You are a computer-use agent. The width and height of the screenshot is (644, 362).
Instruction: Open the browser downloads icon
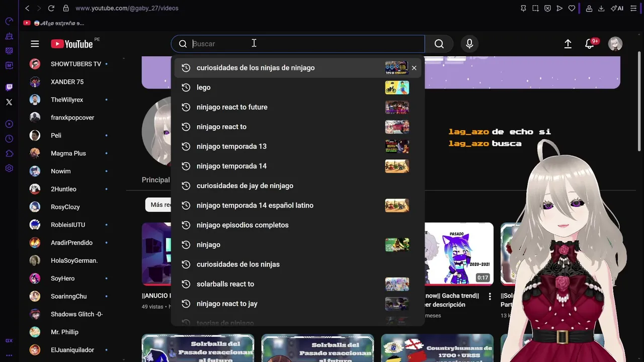point(602,8)
